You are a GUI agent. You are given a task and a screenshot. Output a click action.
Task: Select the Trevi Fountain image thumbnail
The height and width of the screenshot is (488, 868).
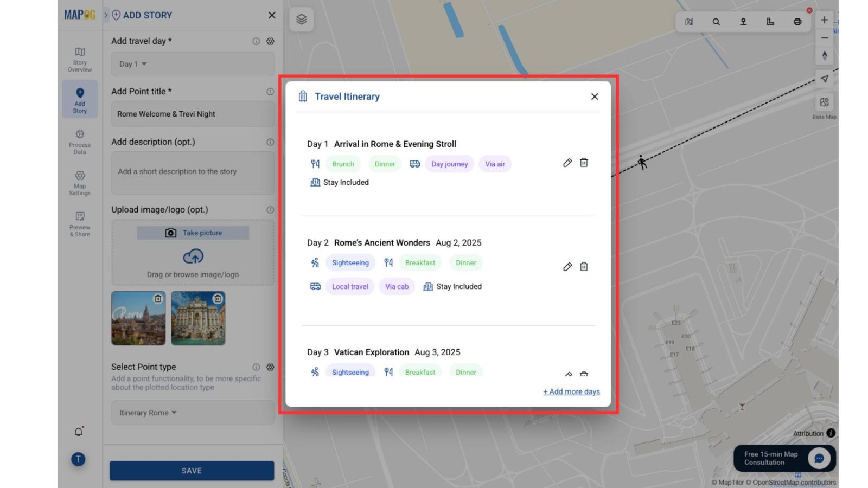pos(198,318)
